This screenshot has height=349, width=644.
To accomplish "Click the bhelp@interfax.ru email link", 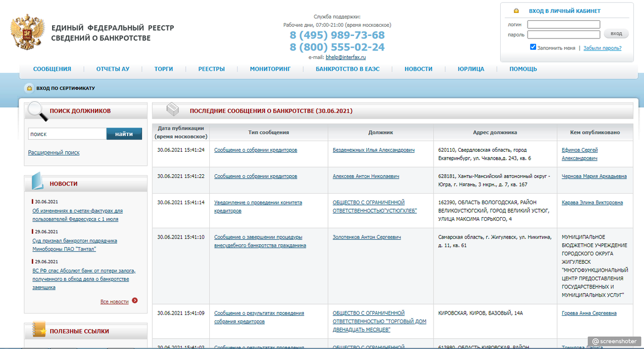I will pos(346,57).
